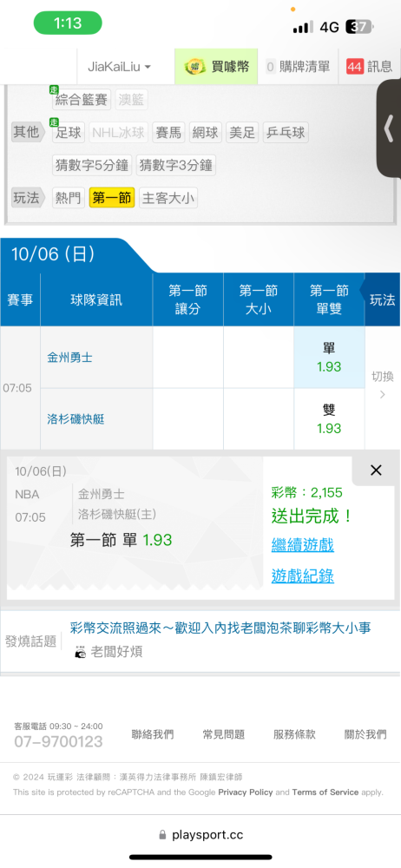Open Google Privacy Policy link
401x868 pixels.
(x=246, y=792)
